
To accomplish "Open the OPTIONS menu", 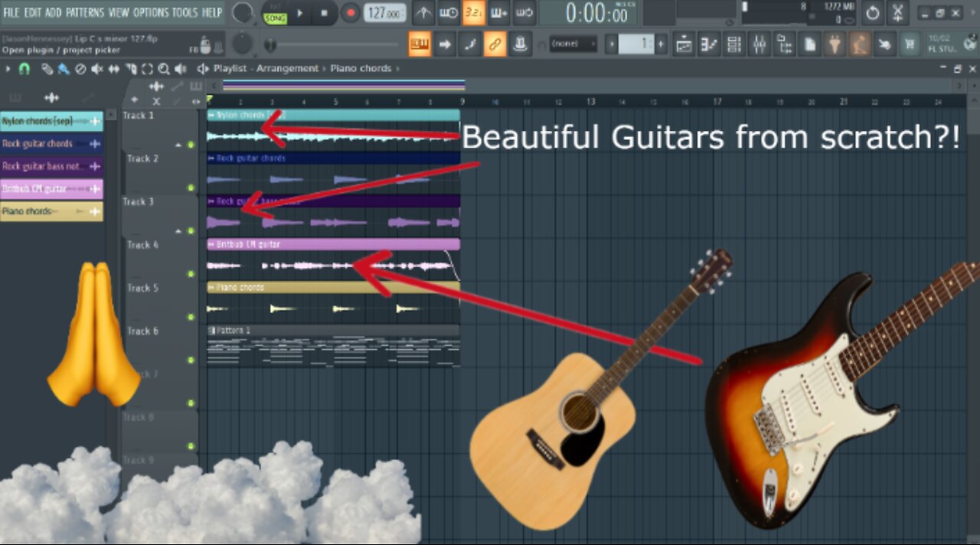I will coord(151,12).
